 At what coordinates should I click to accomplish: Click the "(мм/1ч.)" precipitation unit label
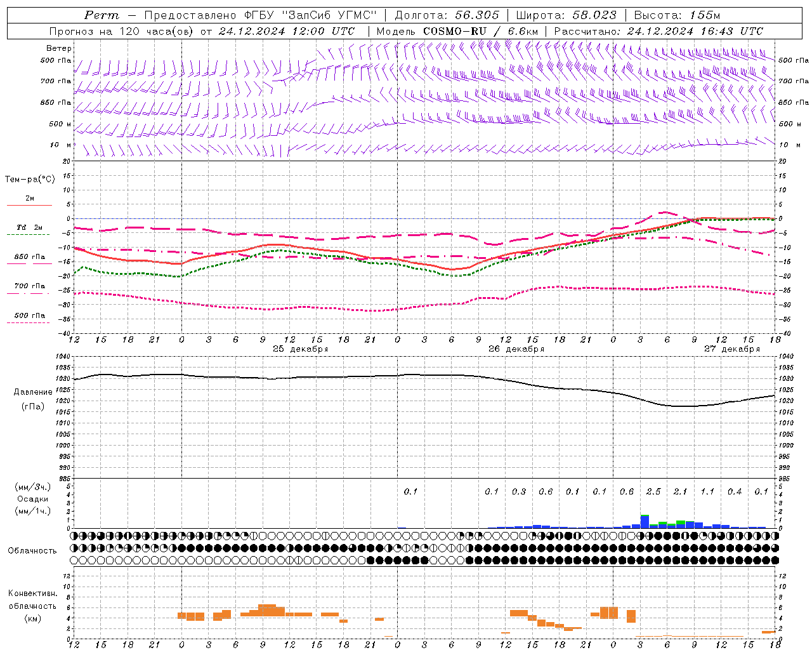click(x=32, y=511)
